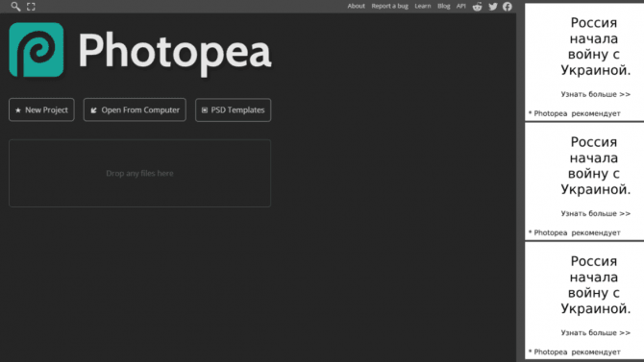Click bottom ad headline Россия начала войну
This screenshot has height=362, width=644.
(595, 285)
